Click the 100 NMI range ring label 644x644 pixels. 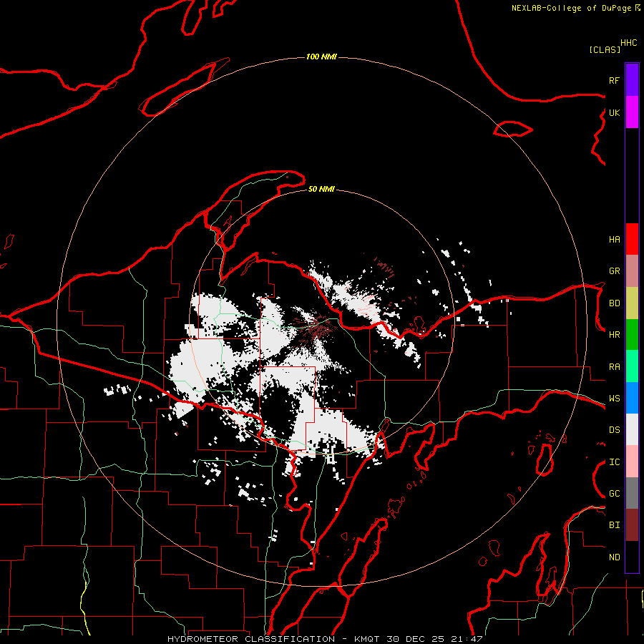pyautogui.click(x=321, y=57)
